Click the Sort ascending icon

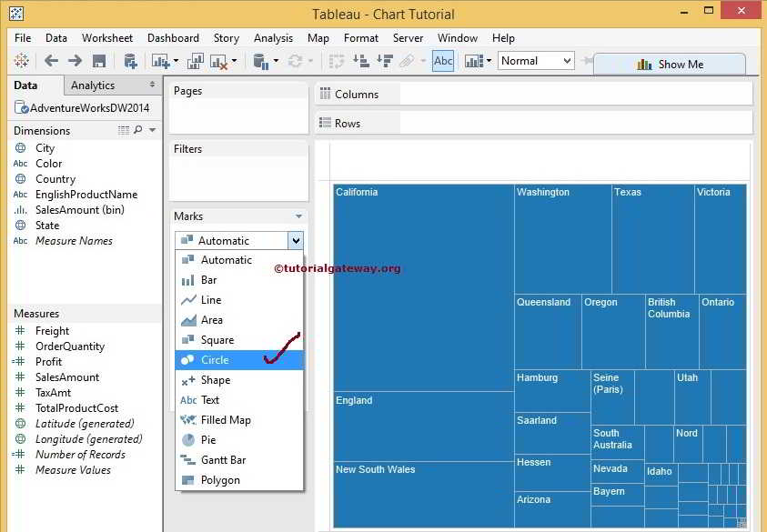361,61
